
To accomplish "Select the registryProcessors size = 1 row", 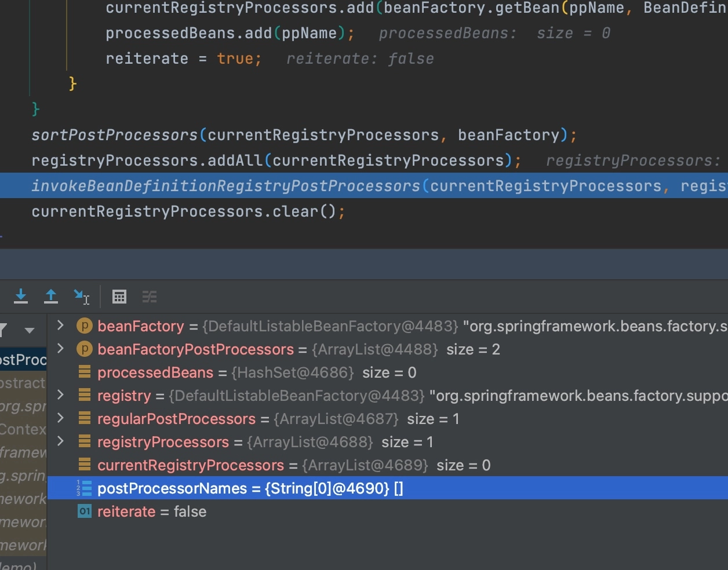I will pyautogui.click(x=387, y=442).
